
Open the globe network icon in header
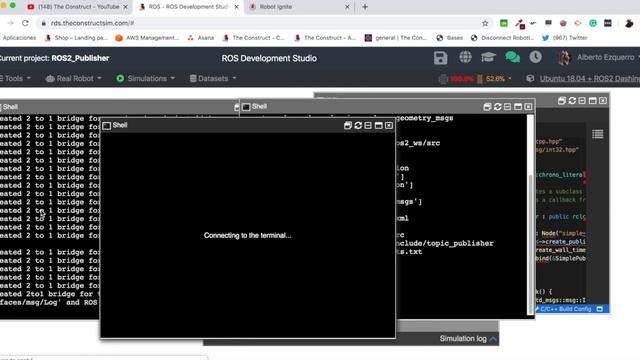click(x=465, y=58)
